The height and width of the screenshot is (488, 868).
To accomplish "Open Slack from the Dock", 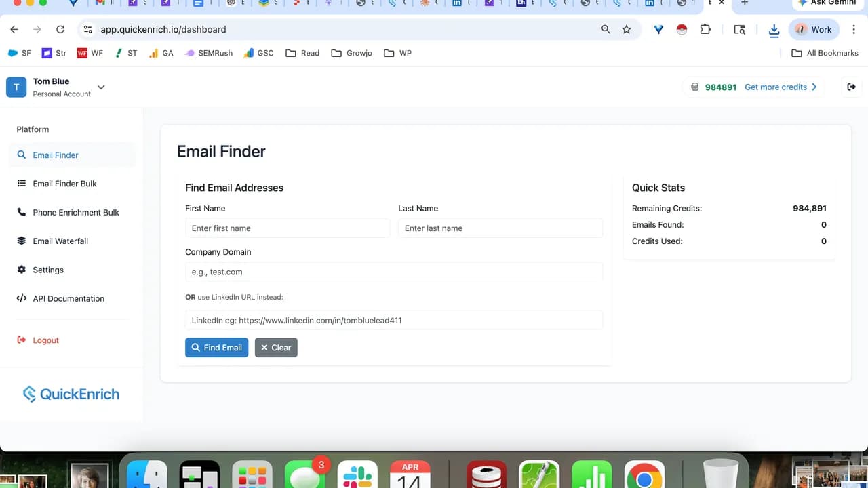I will (x=357, y=475).
